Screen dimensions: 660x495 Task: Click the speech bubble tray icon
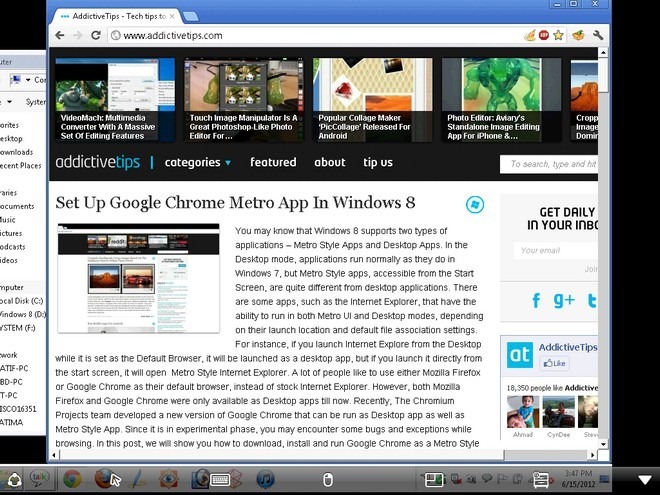[487, 479]
